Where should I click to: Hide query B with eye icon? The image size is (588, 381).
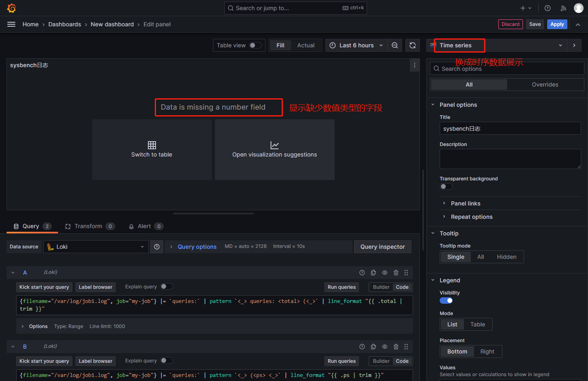[x=385, y=347]
